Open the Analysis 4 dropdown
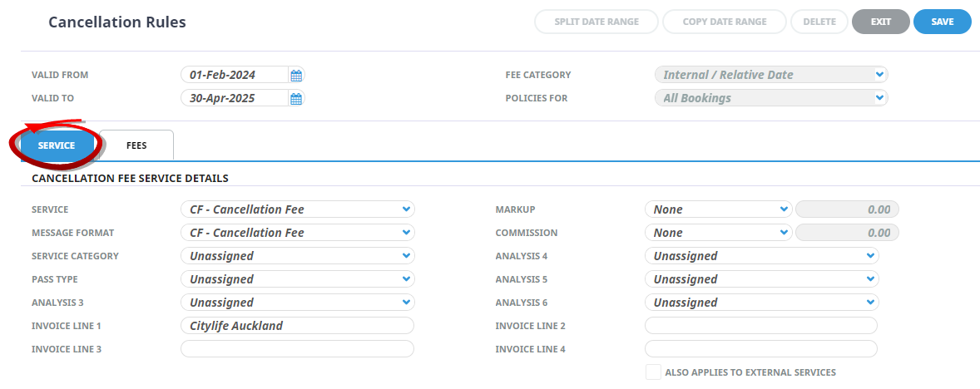 [x=761, y=256]
